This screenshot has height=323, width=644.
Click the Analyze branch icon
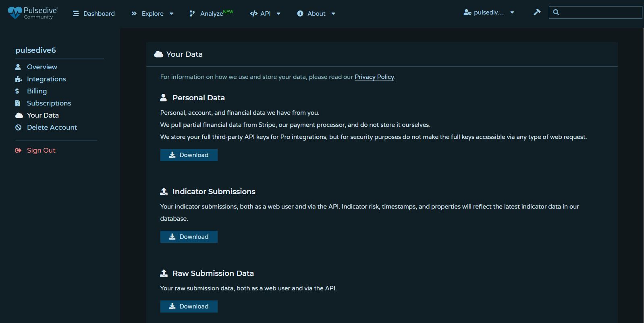click(192, 14)
